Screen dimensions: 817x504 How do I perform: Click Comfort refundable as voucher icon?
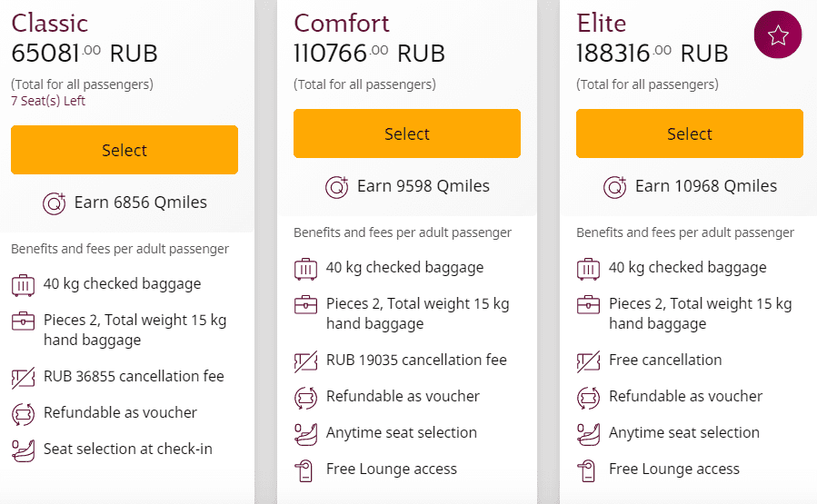(x=306, y=399)
